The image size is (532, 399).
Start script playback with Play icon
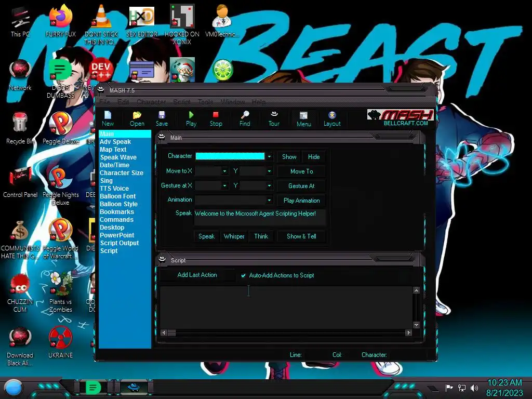pos(191,119)
